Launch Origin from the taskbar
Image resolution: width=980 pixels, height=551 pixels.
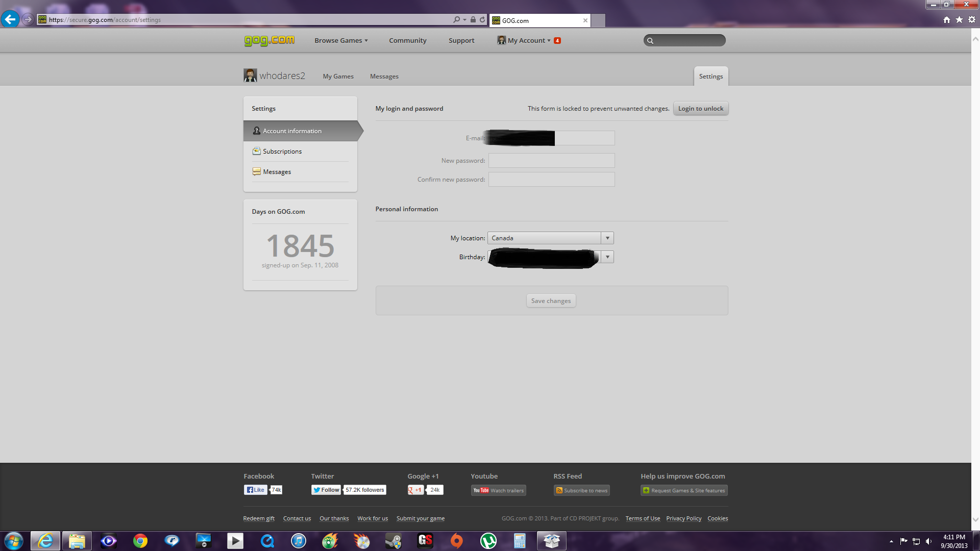(x=456, y=541)
